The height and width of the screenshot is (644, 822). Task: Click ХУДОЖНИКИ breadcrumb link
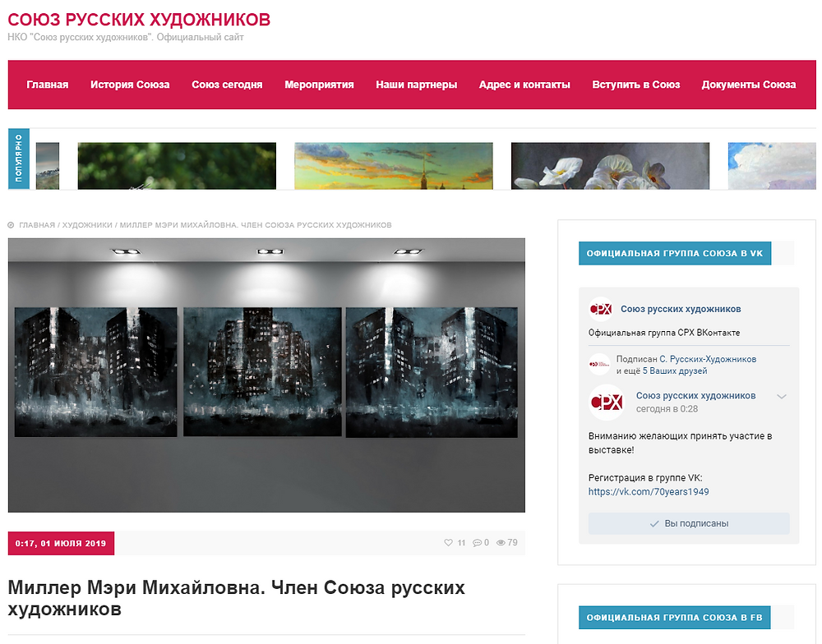[88, 225]
